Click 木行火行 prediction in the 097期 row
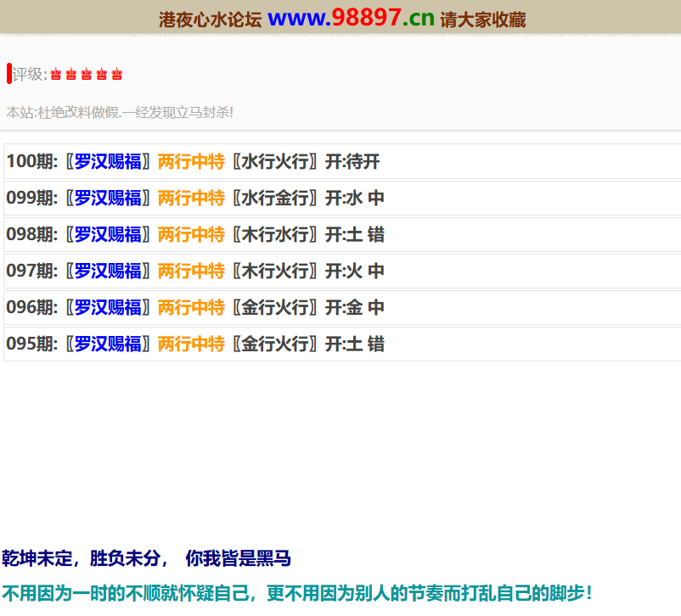The width and height of the screenshot is (681, 616). pyautogui.click(x=275, y=271)
